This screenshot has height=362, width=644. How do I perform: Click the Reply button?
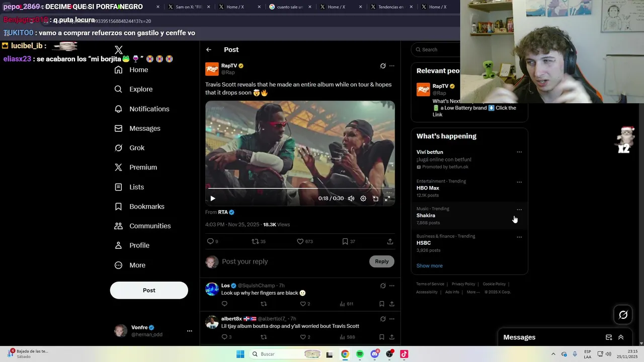point(382,261)
